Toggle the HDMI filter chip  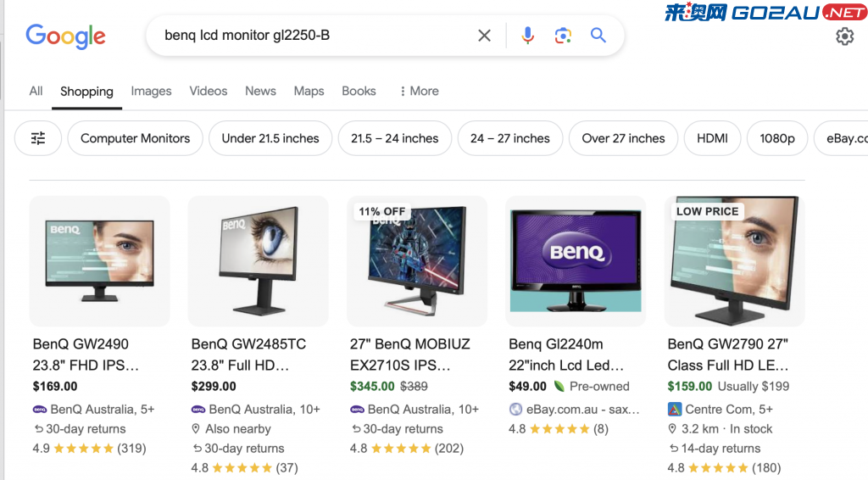tap(712, 138)
